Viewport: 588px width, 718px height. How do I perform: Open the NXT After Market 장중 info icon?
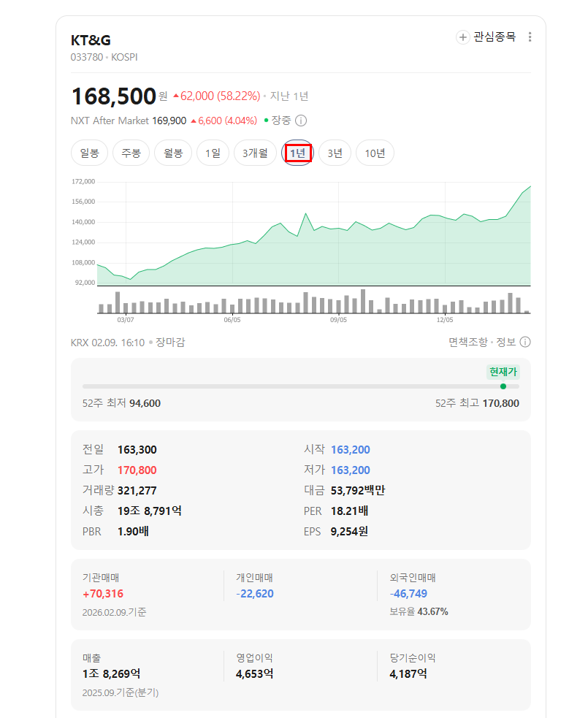point(301,121)
